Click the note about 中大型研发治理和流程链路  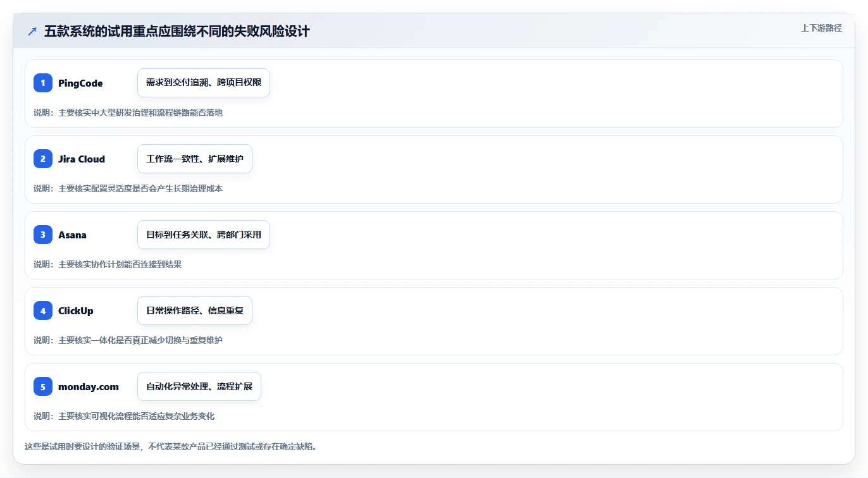click(128, 113)
